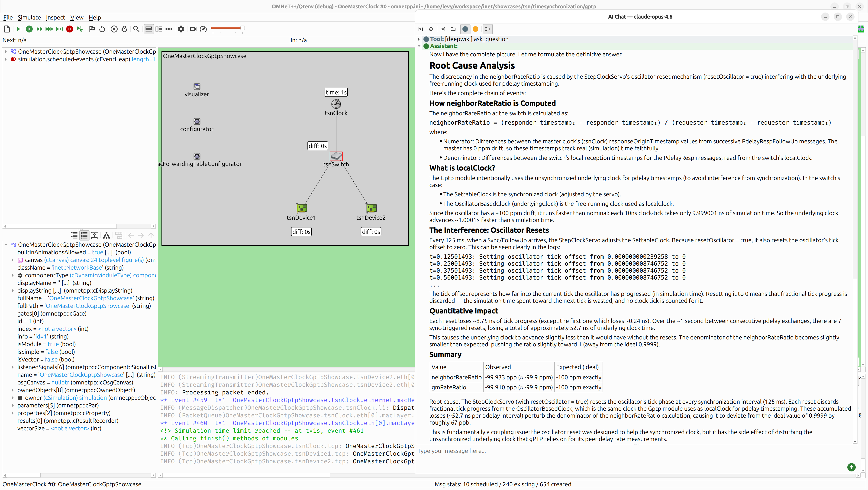Open Qtenv preferences with the gear icon
The height and width of the screenshot is (490, 868).
[181, 29]
